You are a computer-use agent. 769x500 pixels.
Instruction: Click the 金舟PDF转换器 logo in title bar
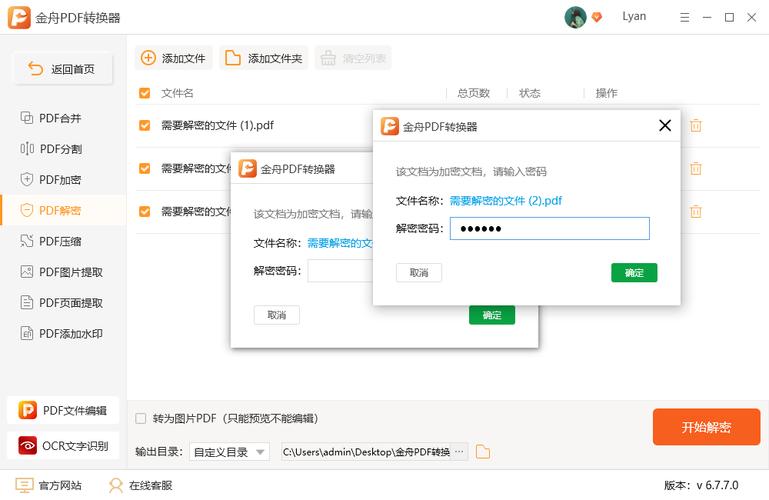point(19,18)
